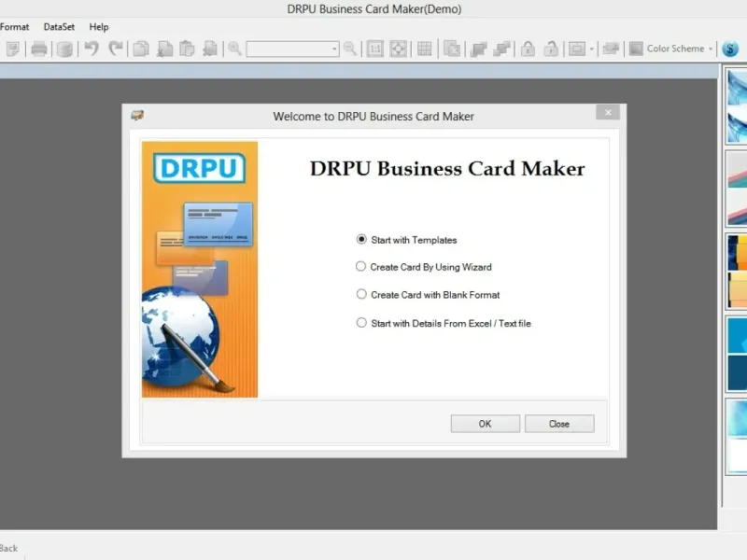
Task: Open the Help menu
Action: click(x=99, y=27)
